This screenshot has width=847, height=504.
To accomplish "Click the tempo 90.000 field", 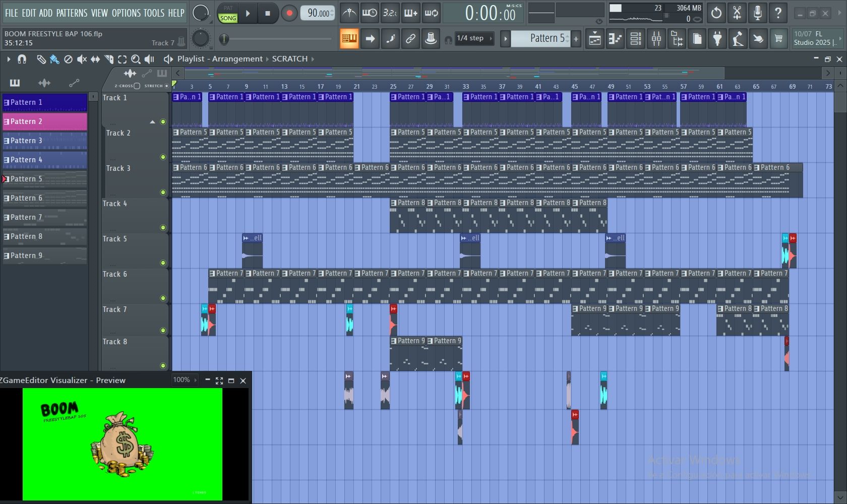I will (318, 14).
